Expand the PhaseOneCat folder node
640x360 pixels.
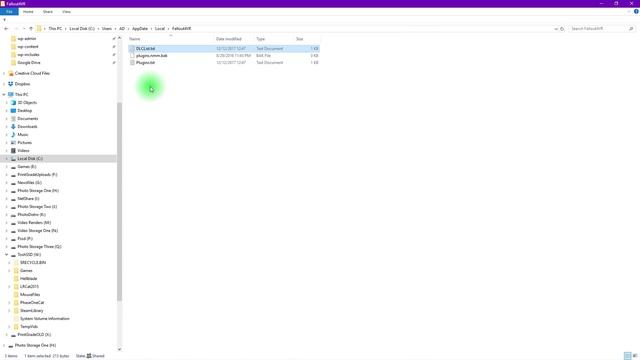click(x=9, y=303)
